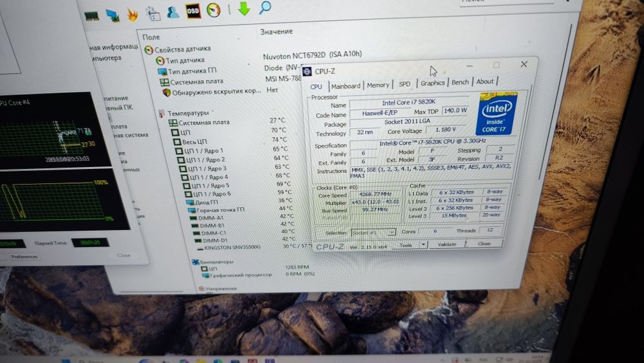Open the Tools dropdown arrow in CPU-Z
644x363 pixels.
pos(423,244)
